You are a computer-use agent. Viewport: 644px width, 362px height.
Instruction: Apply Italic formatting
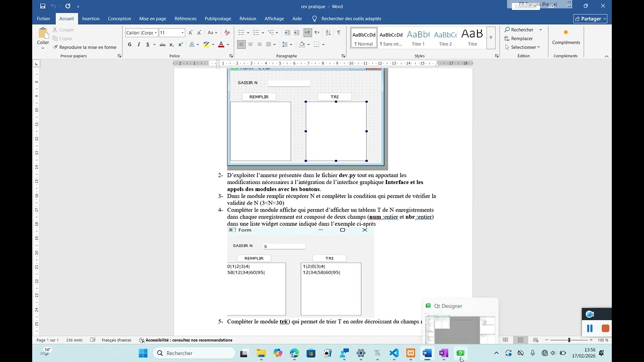[x=138, y=44]
